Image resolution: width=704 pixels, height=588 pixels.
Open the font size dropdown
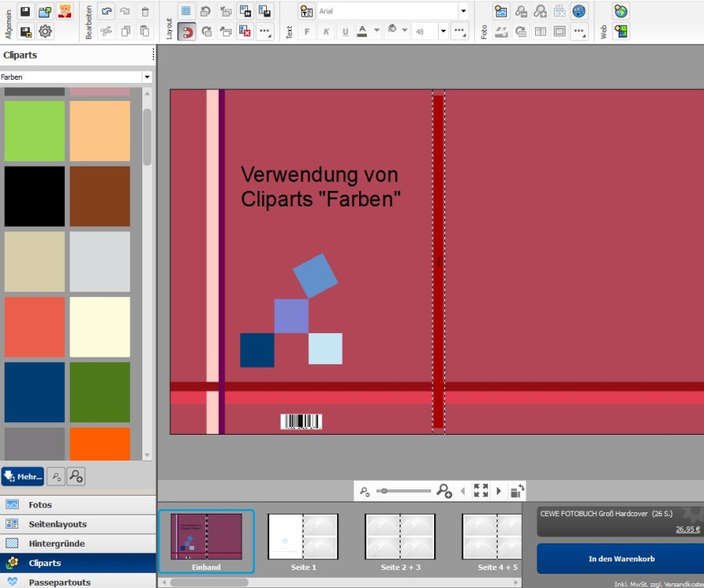(444, 31)
